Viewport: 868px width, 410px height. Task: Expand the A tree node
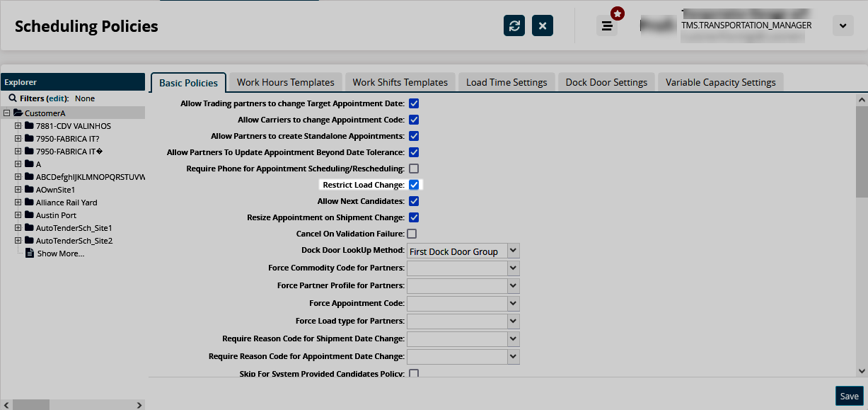18,164
